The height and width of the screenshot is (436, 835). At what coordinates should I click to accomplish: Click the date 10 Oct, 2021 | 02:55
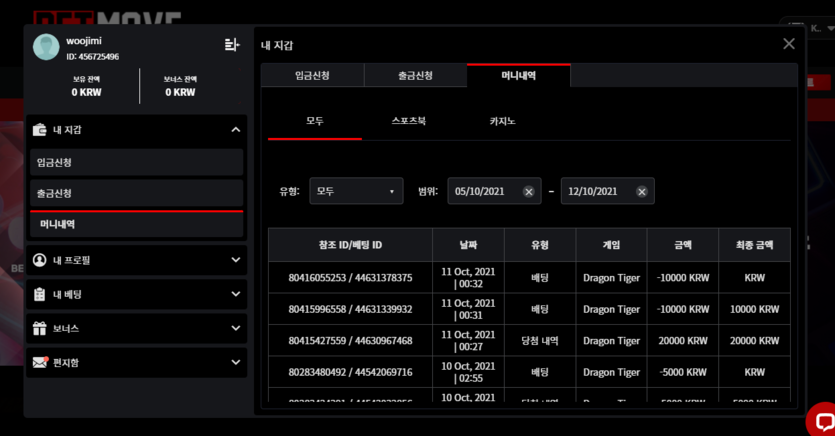468,372
